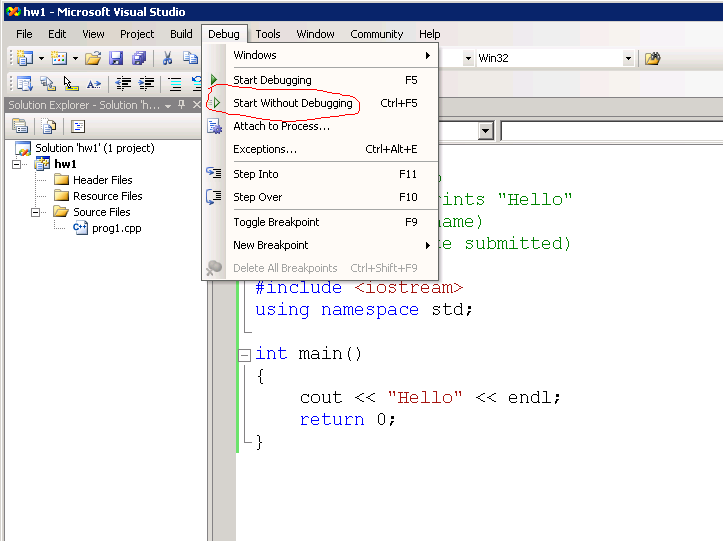This screenshot has width=723, height=541.
Task: Click the Attach to Process icon in menu
Action: pyautogui.click(x=214, y=126)
